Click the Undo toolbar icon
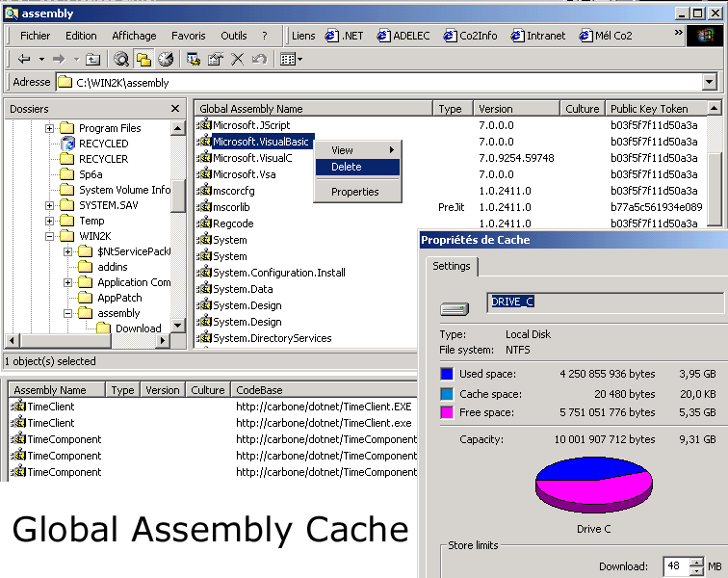The image size is (728, 578). (259, 59)
